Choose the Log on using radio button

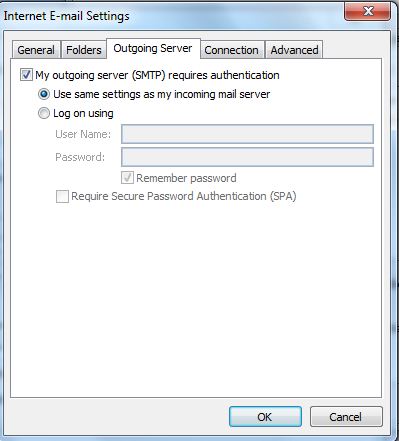[x=44, y=113]
